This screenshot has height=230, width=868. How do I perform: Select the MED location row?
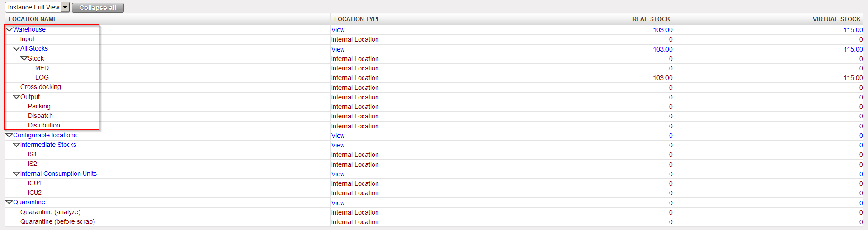[x=42, y=68]
